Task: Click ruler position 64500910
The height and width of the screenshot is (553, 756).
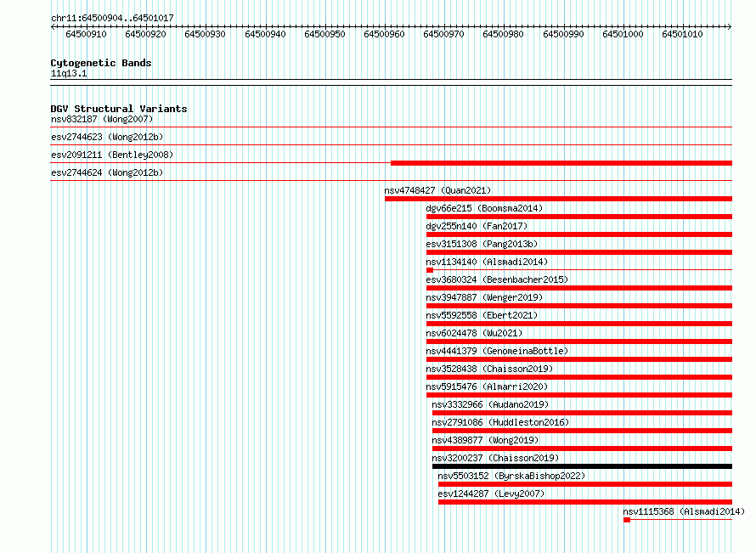Action: point(87,34)
